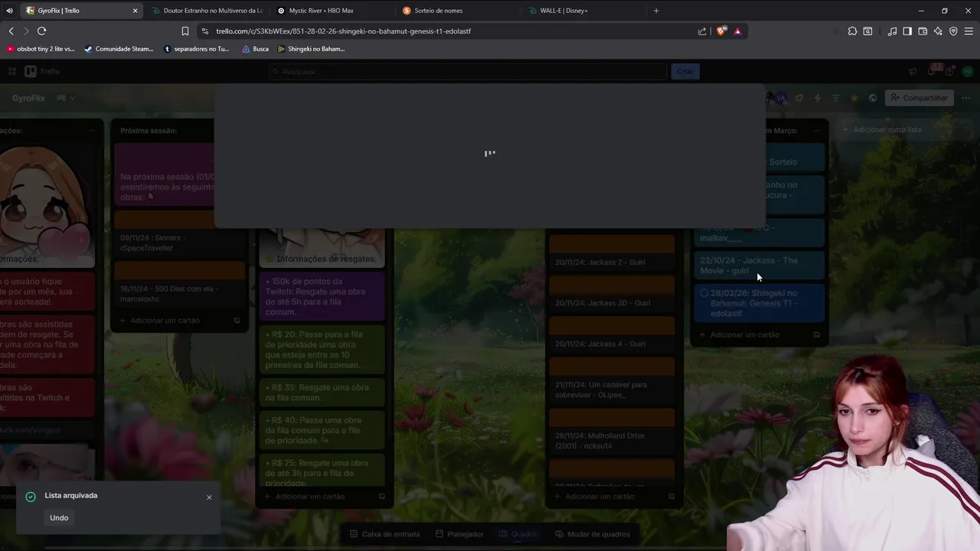Click the share page icon in the address bar
The image size is (980, 551).
pyautogui.click(x=702, y=31)
